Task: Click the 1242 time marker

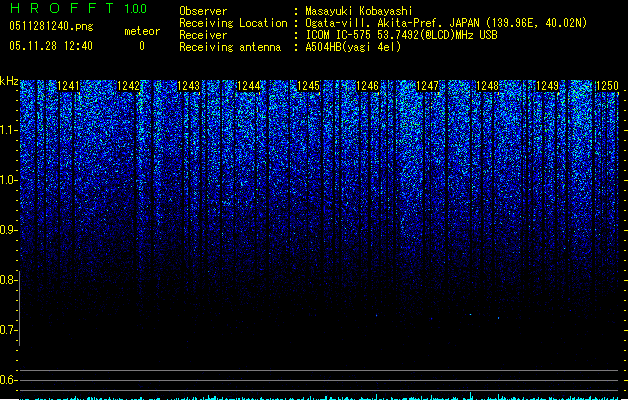Action: coord(128,86)
